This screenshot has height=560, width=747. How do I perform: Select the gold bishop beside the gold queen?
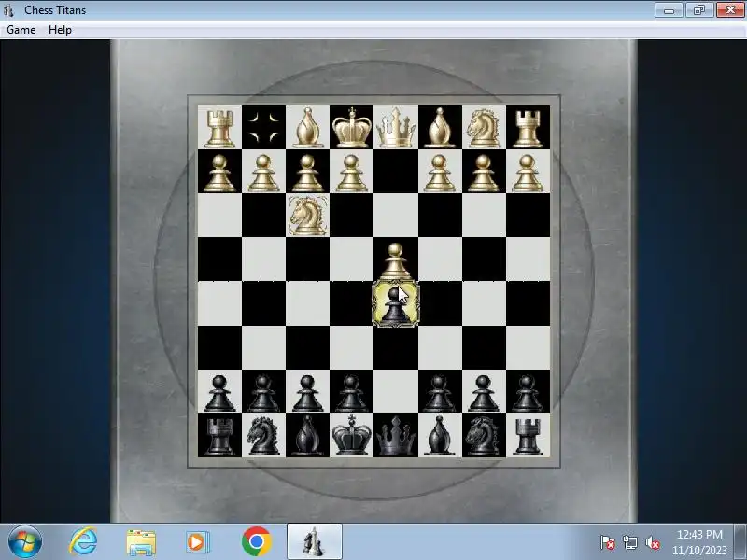[x=439, y=128]
